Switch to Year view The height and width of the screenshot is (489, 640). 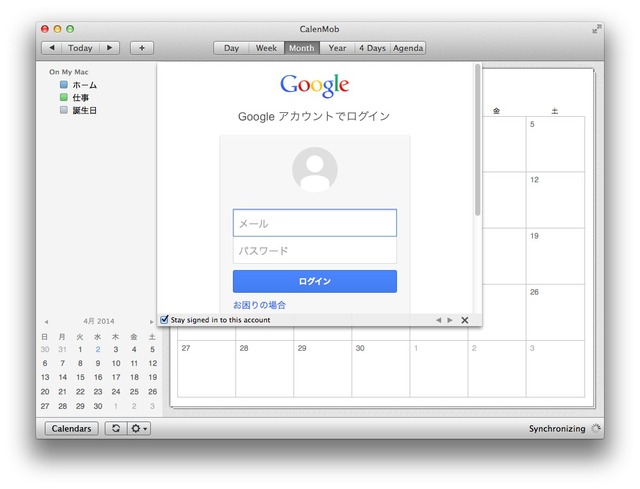(337, 48)
